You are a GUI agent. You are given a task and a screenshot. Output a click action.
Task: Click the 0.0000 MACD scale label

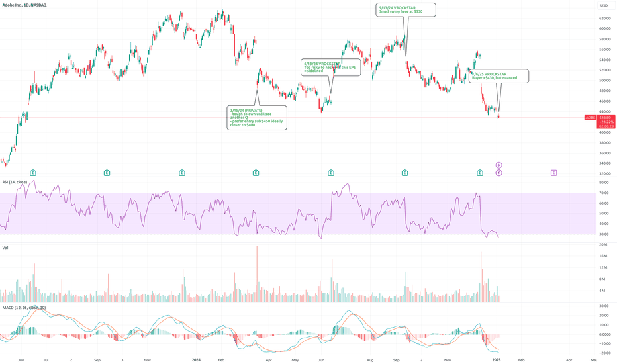(604, 334)
